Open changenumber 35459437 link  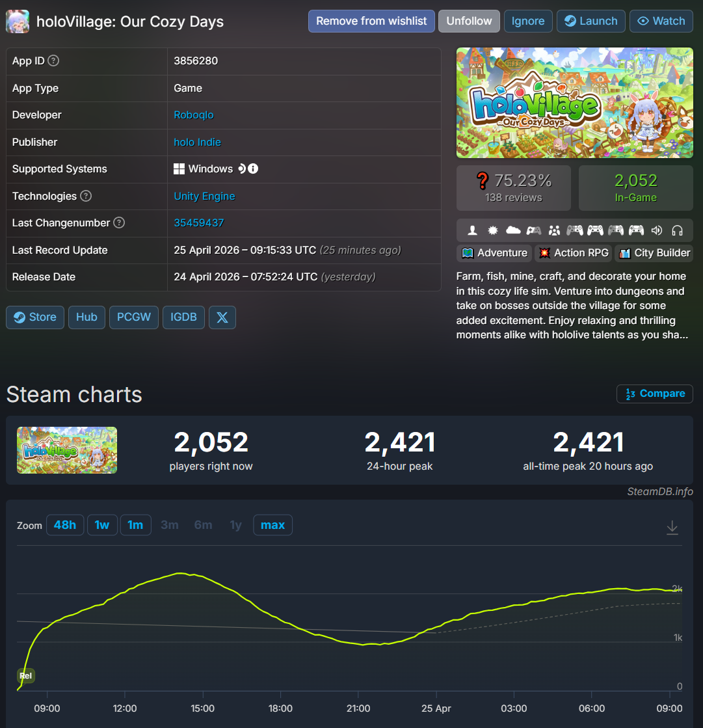coord(198,223)
